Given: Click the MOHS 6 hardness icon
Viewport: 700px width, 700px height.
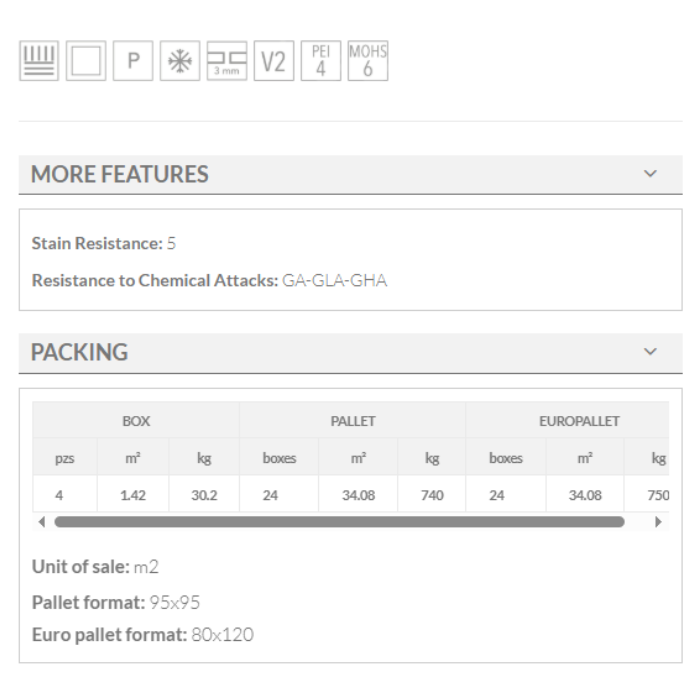Looking at the screenshot, I should tap(367, 60).
